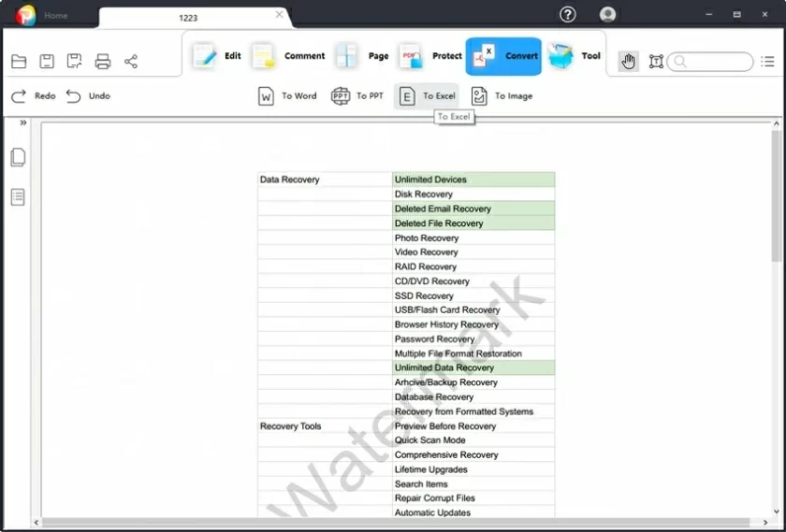Click the Undo arrow icon
Screen dimensions: 786x532
[x=73, y=95]
